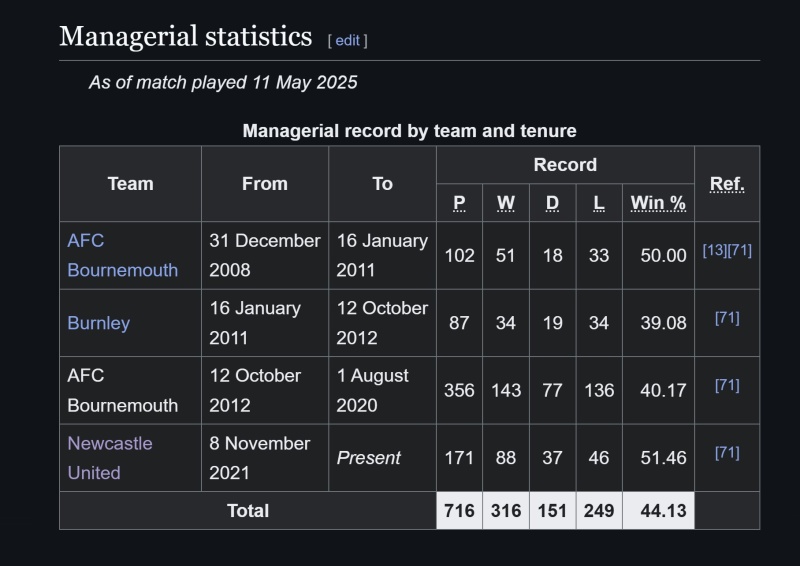
Task: Click the 'To' column header
Action: click(382, 184)
